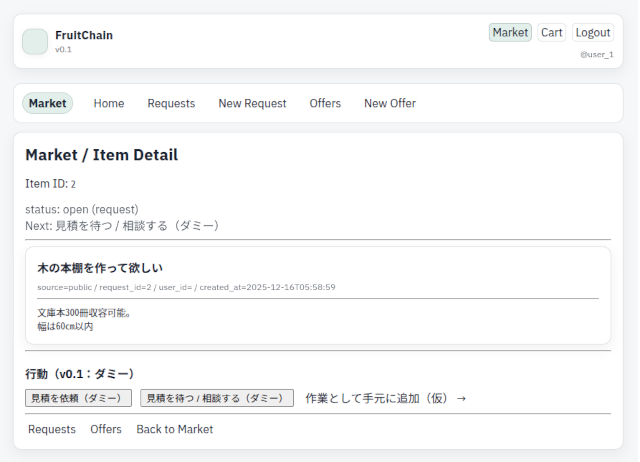Select the highlighted Market pill in navigation bar

click(48, 103)
